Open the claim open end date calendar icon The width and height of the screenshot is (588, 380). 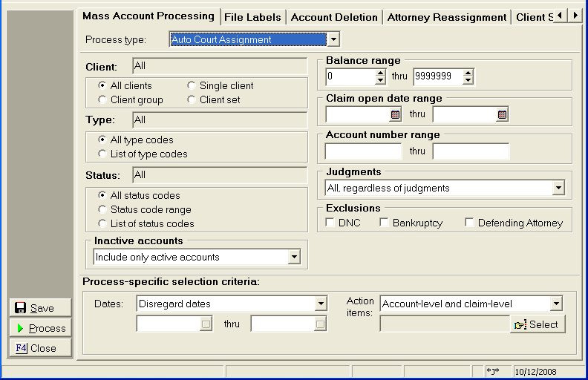click(x=502, y=115)
